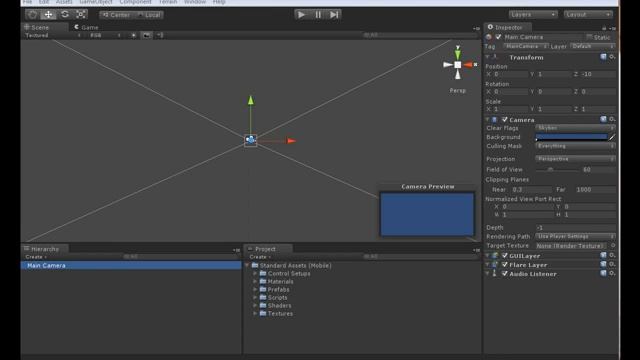The height and width of the screenshot is (360, 640).
Task: Toggle pivot mode Center button
Action: 117,15
